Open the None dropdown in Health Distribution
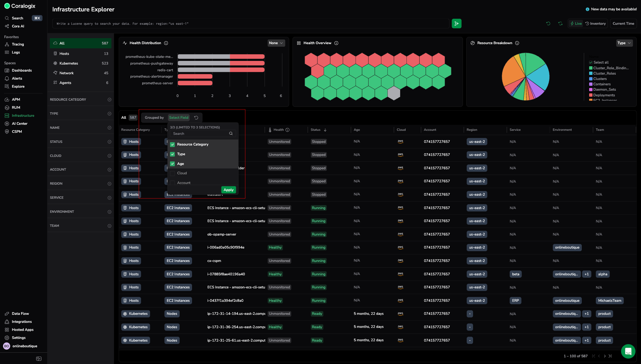641x364 pixels. [276, 43]
